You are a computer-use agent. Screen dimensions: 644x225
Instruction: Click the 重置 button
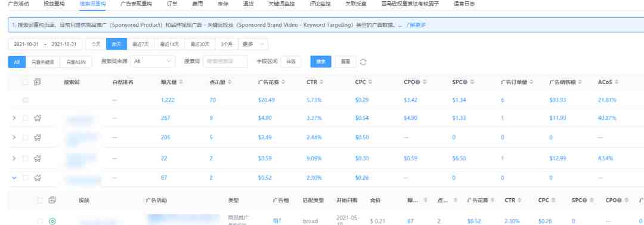click(346, 61)
